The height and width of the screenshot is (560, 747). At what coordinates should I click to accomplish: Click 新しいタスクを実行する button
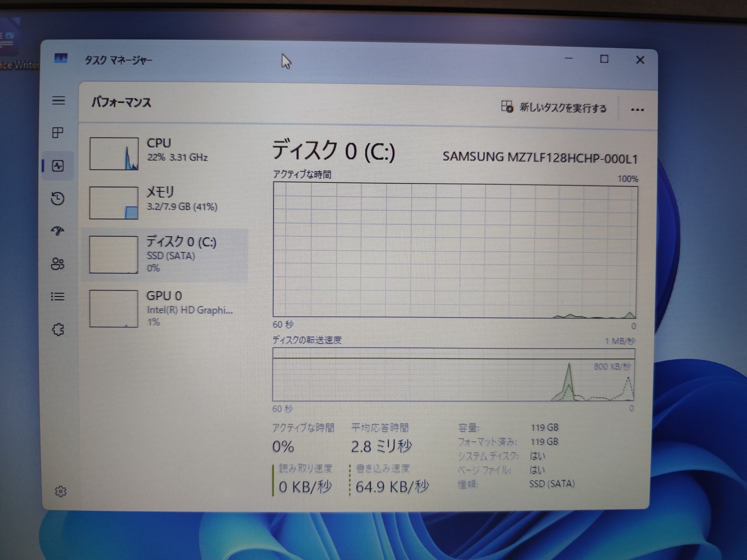click(554, 108)
